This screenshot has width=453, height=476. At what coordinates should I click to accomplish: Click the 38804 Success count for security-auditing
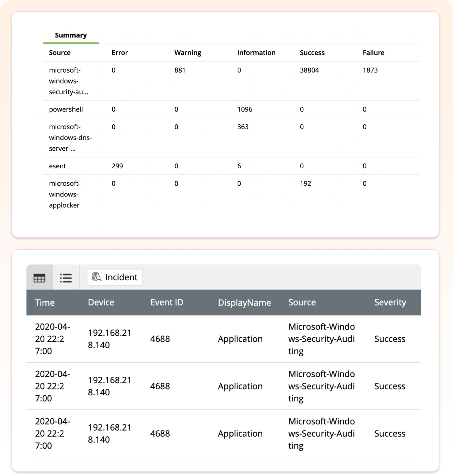click(309, 70)
